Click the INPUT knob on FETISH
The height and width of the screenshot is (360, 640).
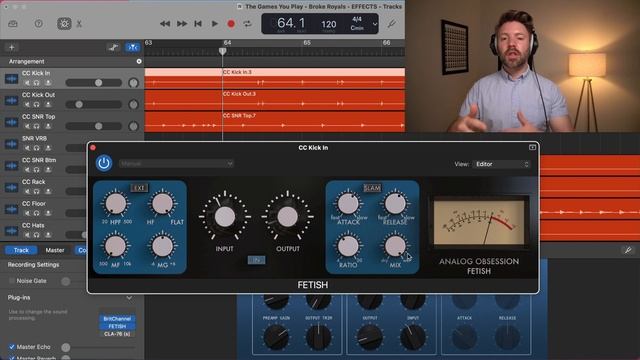point(225,217)
